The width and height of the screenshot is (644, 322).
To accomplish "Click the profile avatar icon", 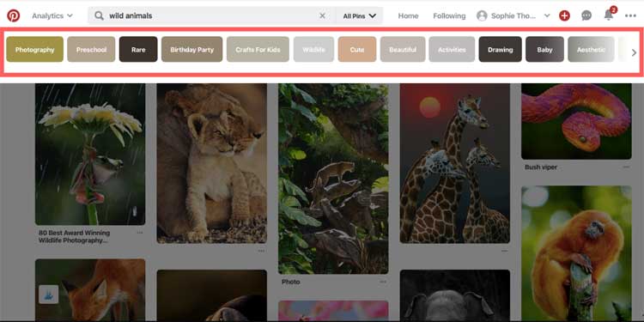I will click(482, 15).
